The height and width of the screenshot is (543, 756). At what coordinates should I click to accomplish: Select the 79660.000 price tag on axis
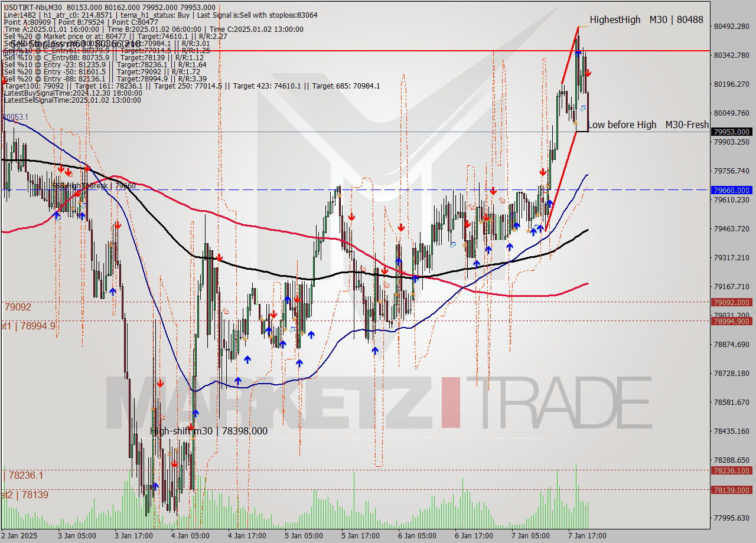coord(732,190)
